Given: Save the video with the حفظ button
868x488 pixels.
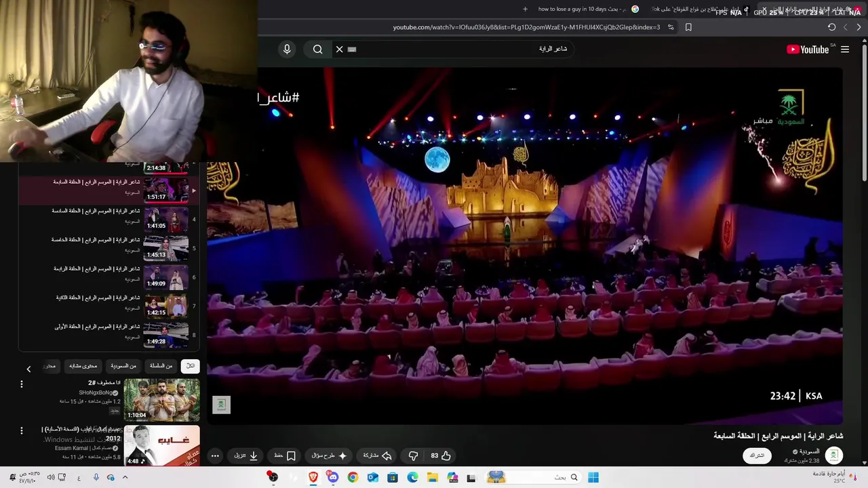Looking at the screenshot, I should pyautogui.click(x=284, y=455).
